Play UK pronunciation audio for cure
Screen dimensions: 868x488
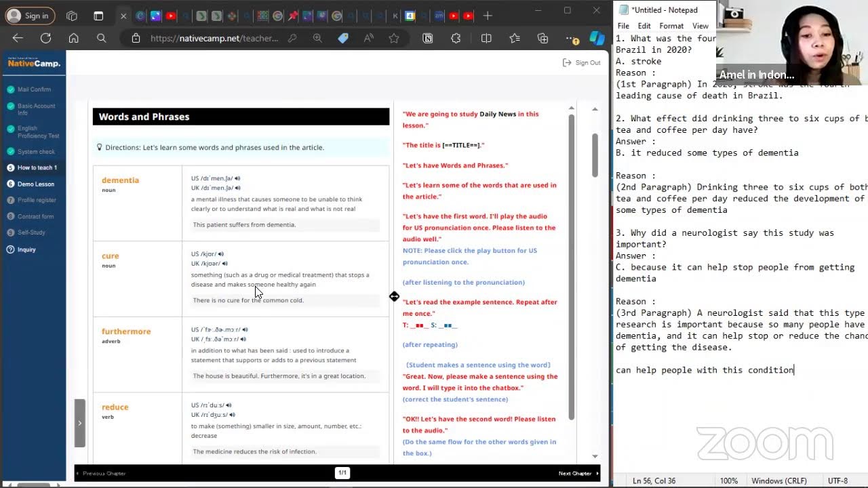coord(225,264)
